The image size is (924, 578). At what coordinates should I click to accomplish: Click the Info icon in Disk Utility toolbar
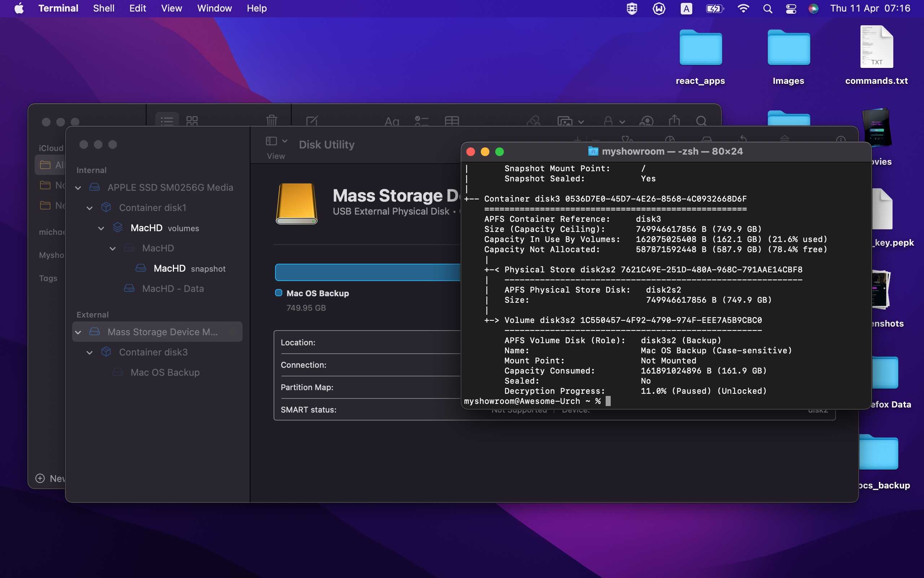tap(841, 140)
